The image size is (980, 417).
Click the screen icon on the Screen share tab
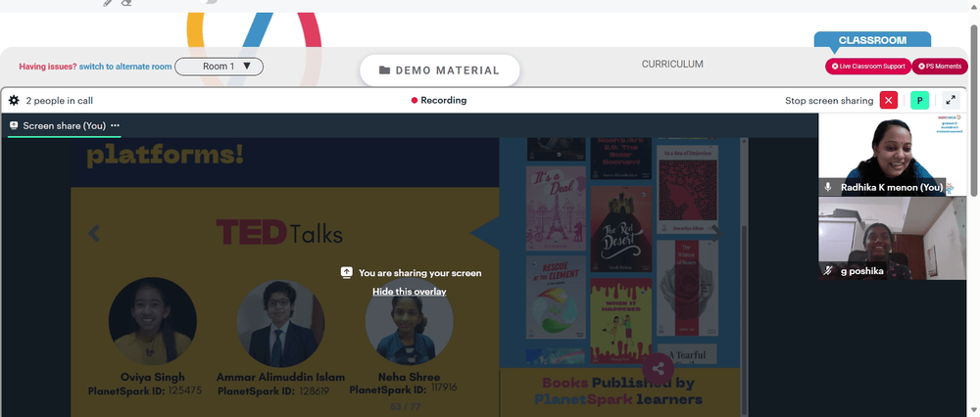tap(14, 125)
